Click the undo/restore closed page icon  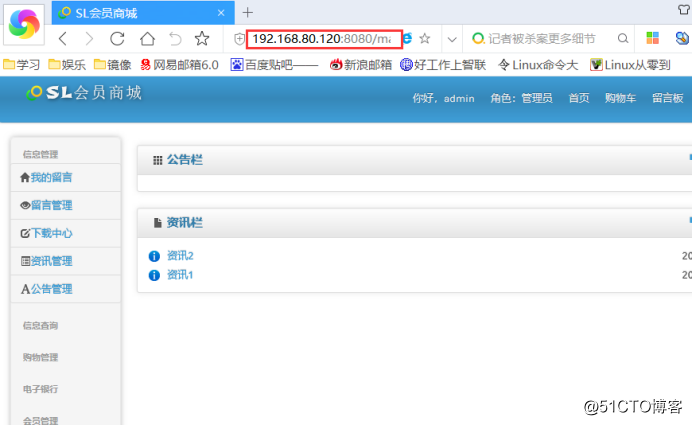(175, 39)
